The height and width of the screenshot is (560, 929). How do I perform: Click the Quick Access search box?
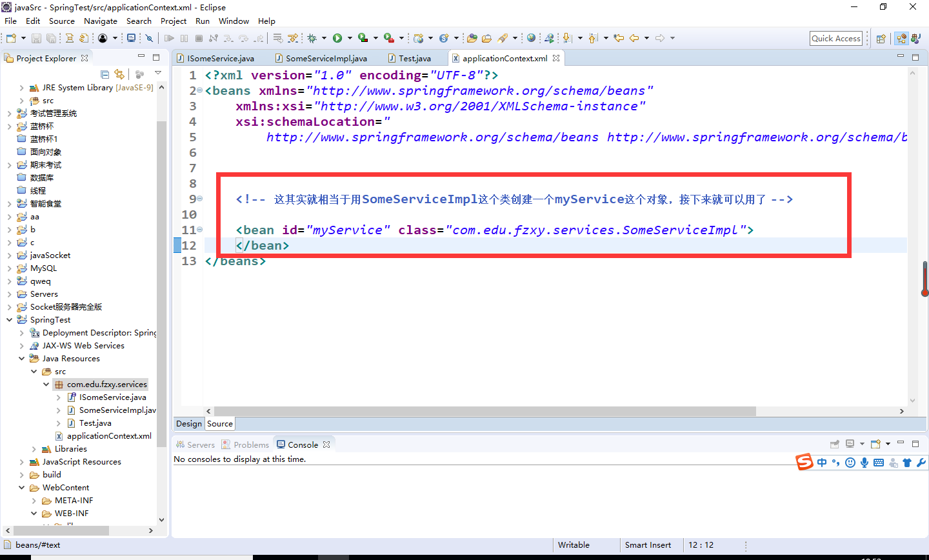click(836, 38)
